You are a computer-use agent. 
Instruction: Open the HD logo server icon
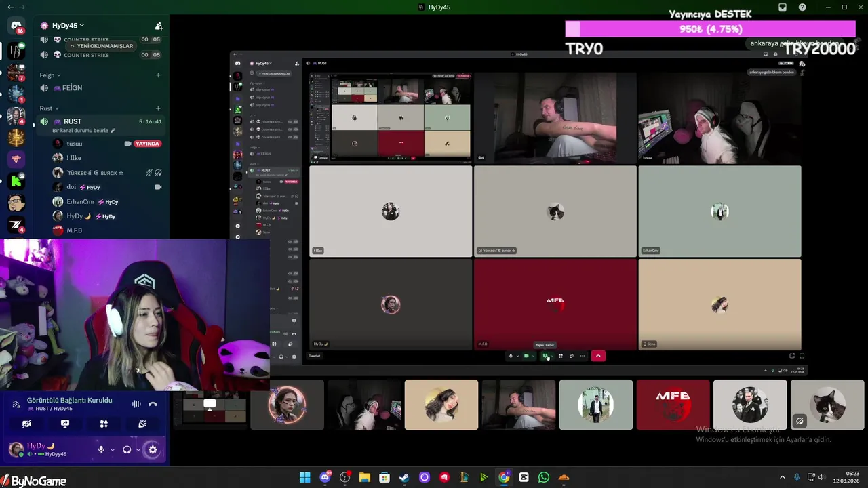16,51
